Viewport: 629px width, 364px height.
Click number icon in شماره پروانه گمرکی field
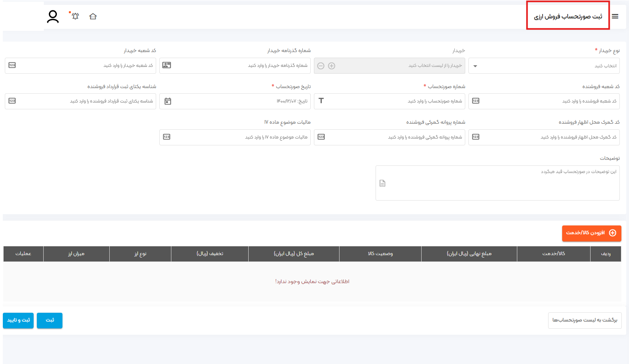point(321,137)
